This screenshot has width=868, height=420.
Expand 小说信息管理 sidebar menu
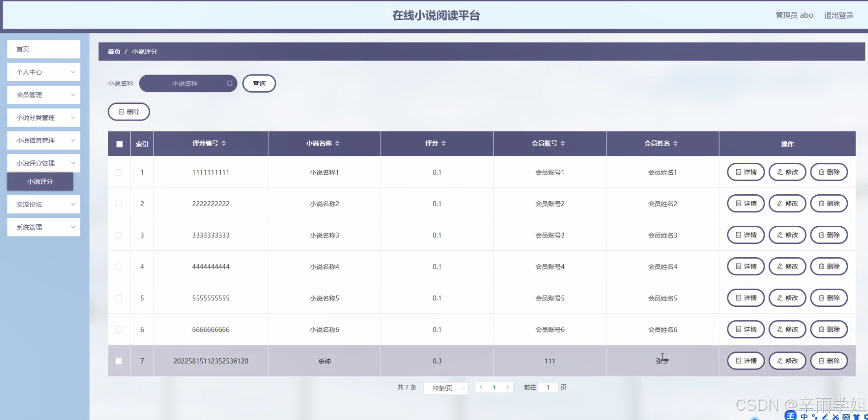click(44, 140)
